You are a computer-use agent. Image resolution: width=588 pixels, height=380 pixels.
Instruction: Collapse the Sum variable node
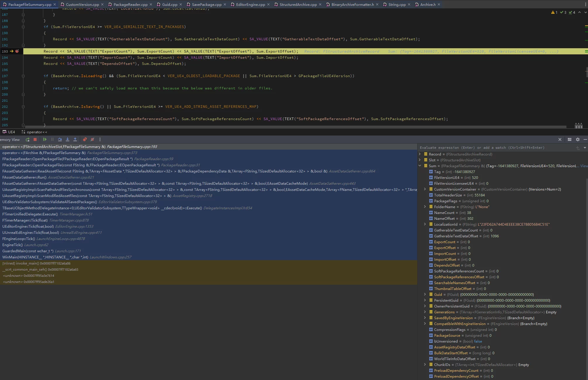point(420,166)
